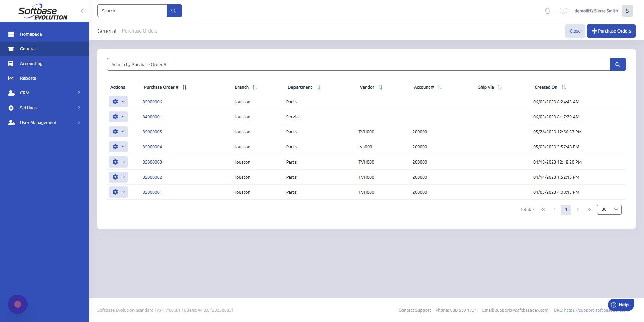
Task: Click the Reports chart icon in sidebar
Action: (x=11, y=78)
